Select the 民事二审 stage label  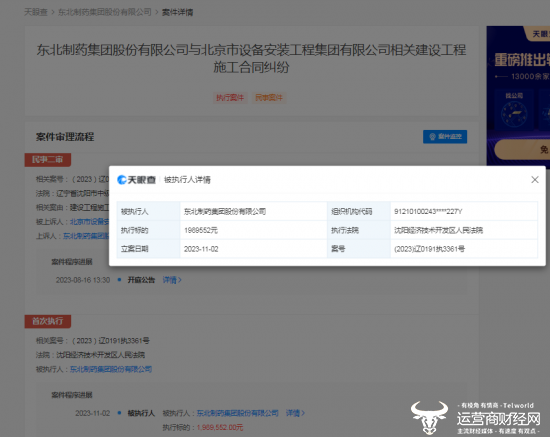tap(48, 160)
